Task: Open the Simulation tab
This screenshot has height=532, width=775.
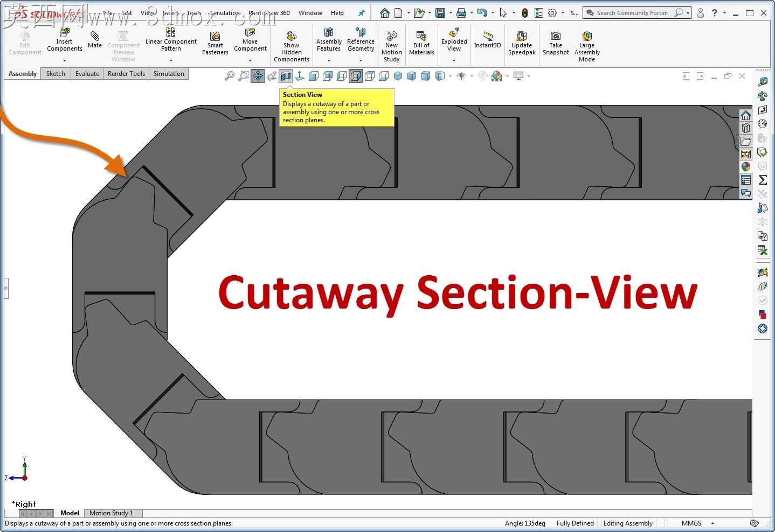Action: click(x=169, y=74)
